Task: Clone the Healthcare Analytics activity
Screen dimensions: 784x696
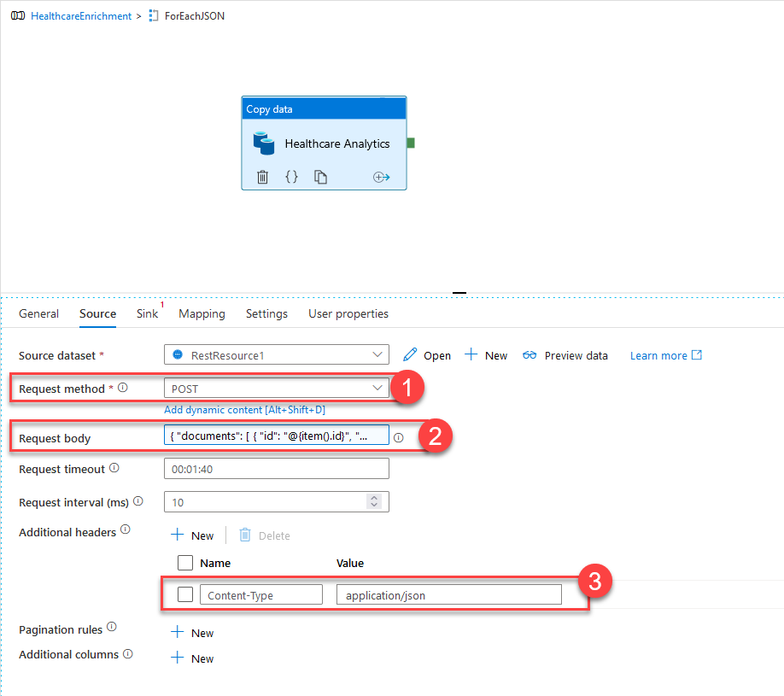Action: pos(320,177)
